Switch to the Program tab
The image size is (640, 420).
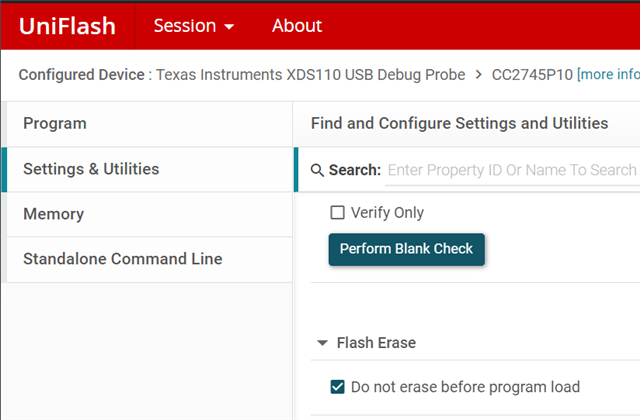[55, 124]
